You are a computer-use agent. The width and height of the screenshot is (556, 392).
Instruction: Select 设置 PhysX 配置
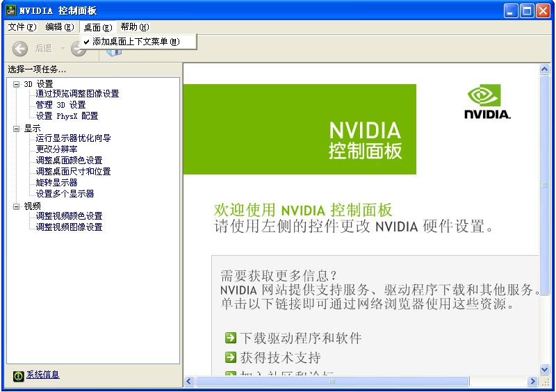coord(67,116)
